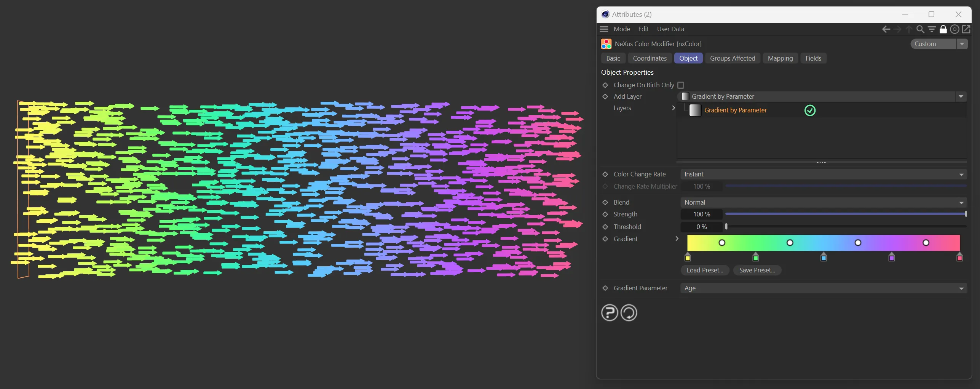Click the Load Preset button
The width and height of the screenshot is (980, 389).
coord(704,270)
